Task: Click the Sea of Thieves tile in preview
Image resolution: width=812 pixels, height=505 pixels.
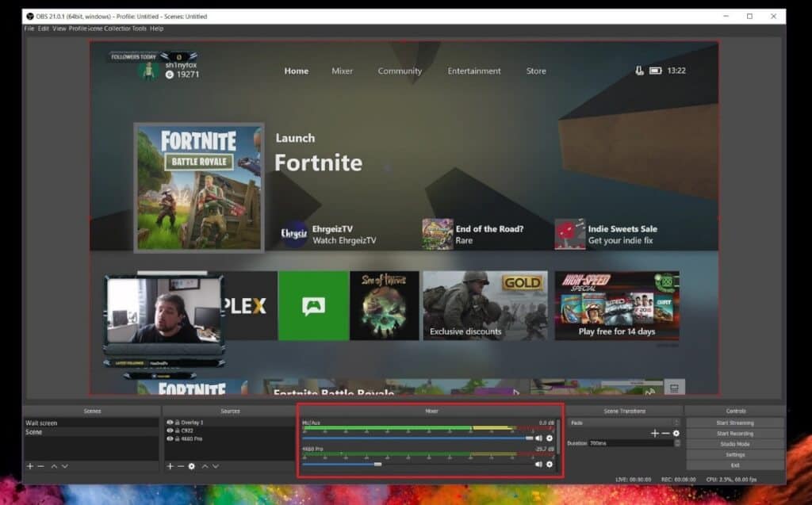Action: coord(385,305)
